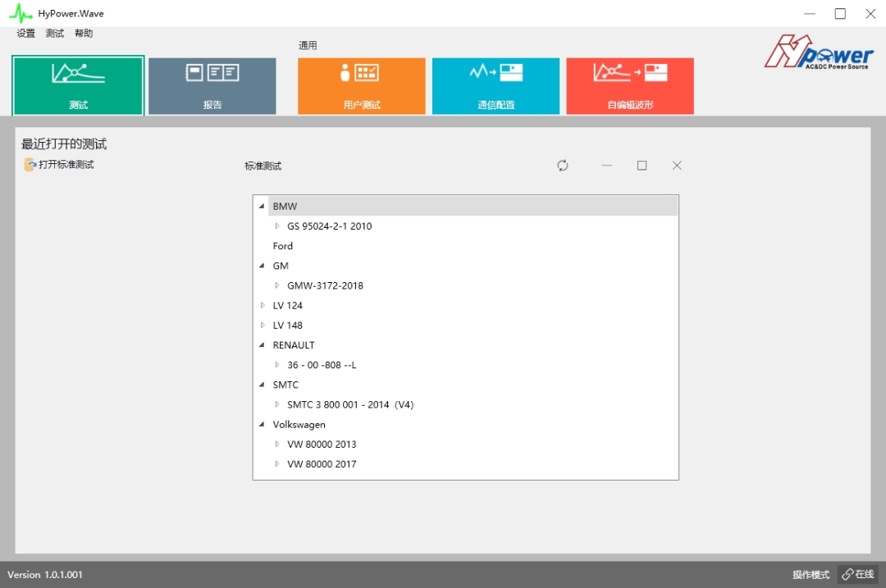Expand the LV 148 node
The width and height of the screenshot is (886, 588).
tap(263, 325)
